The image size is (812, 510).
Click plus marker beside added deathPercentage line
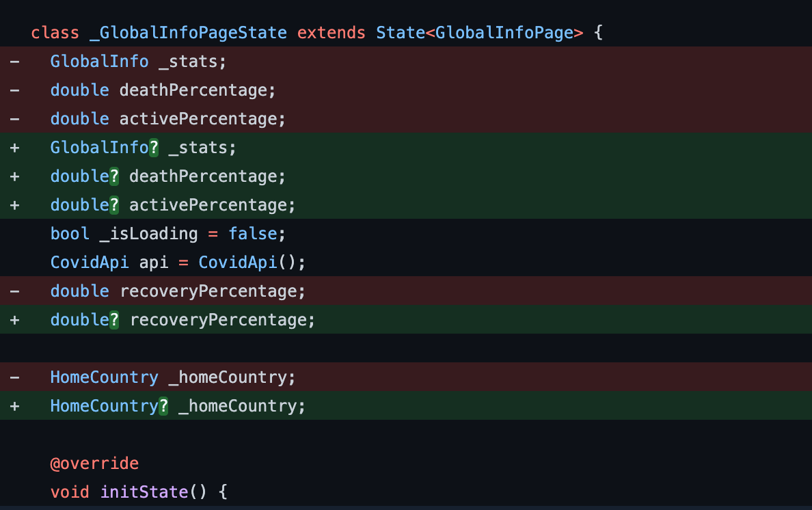tap(15, 176)
